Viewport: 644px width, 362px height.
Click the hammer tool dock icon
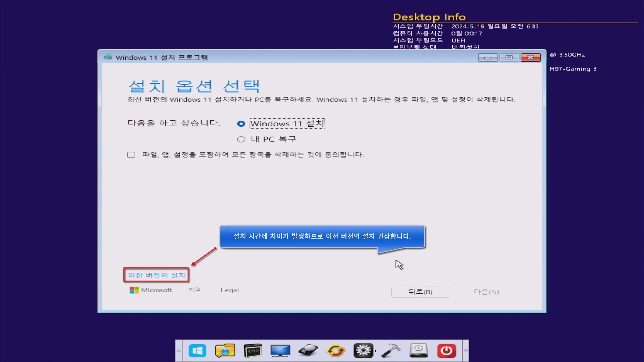pos(391,351)
